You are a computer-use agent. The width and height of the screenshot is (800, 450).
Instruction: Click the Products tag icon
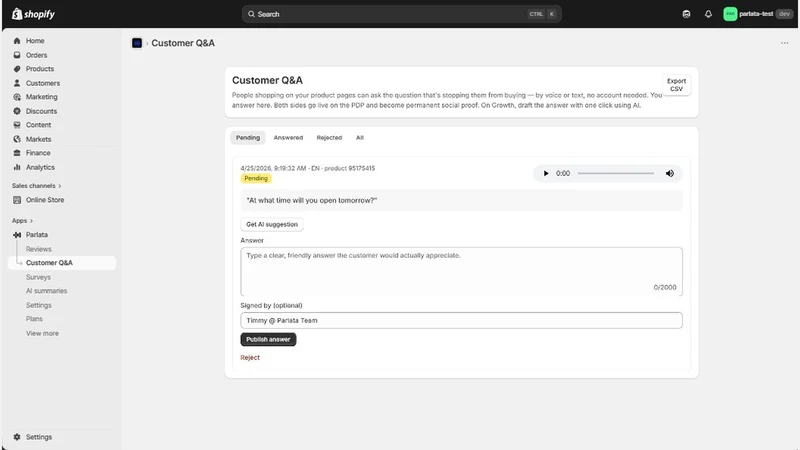click(17, 69)
